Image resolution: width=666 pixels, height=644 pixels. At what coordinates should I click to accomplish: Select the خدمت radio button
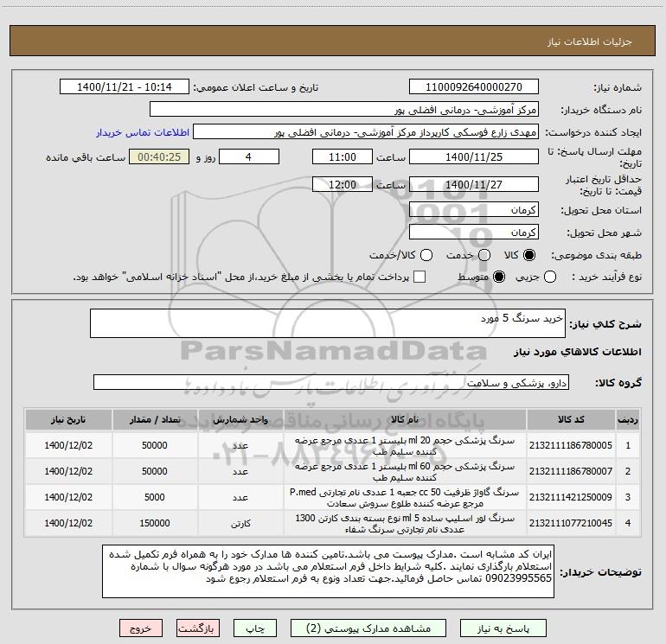484,255
